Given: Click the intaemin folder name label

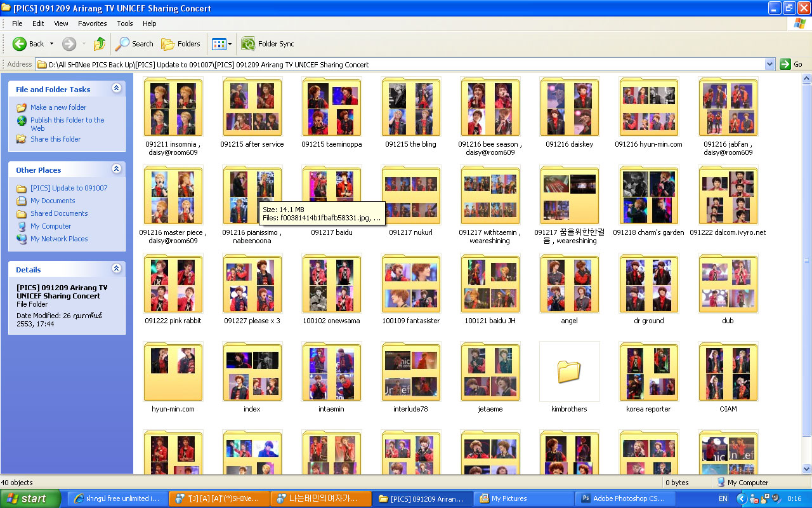Looking at the screenshot, I should 332,409.
